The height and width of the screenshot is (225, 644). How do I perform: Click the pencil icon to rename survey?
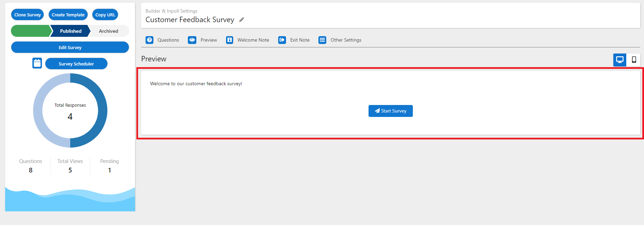241,20
